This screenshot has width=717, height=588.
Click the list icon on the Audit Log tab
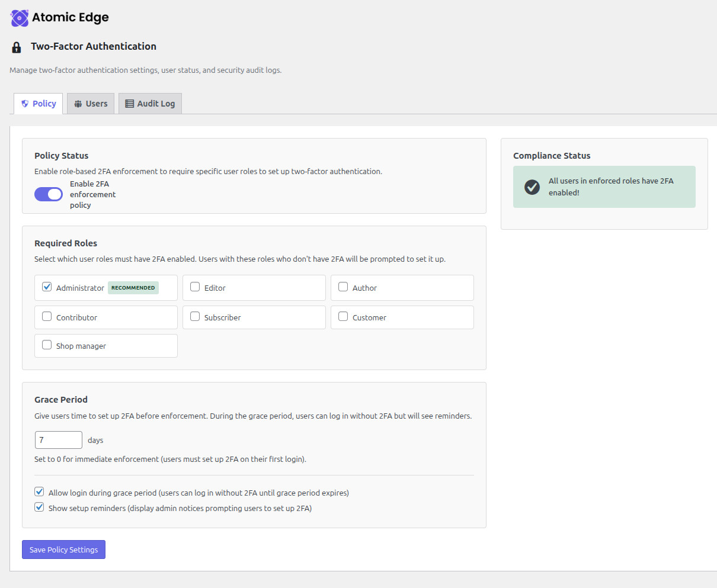coord(128,103)
